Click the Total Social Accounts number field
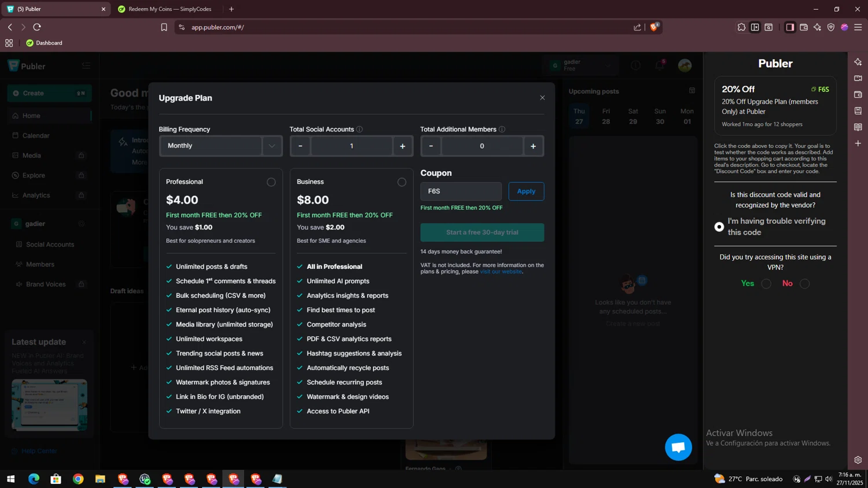Screen dimensions: 868x488 [351, 146]
